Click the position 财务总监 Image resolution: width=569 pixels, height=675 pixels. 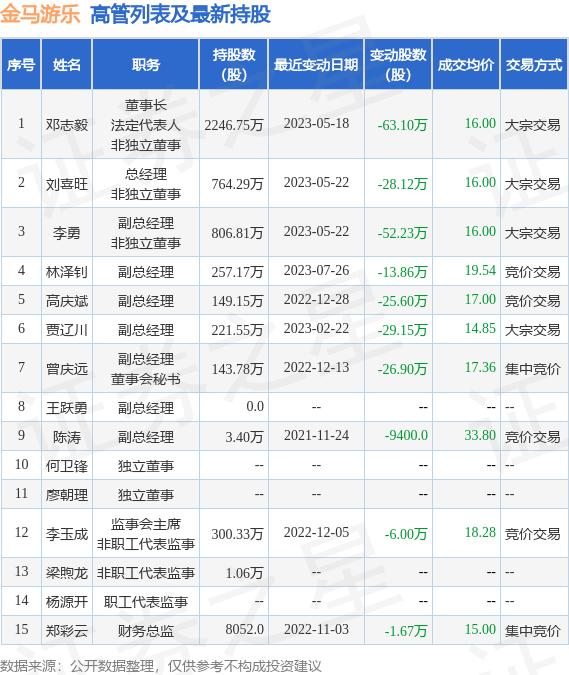(145, 631)
